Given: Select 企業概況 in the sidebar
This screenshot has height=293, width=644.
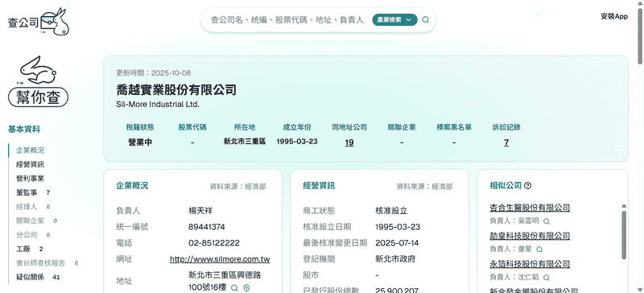Looking at the screenshot, I should click(x=31, y=151).
